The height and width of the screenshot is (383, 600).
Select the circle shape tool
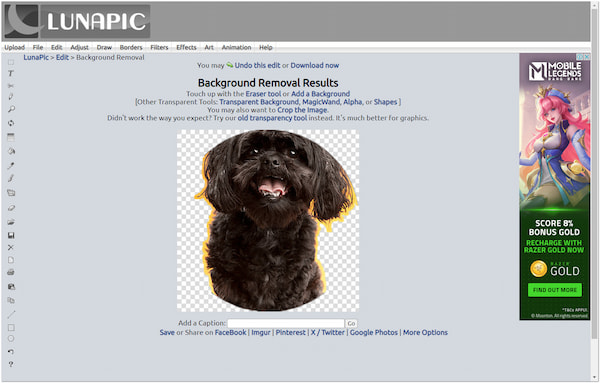tap(11, 339)
